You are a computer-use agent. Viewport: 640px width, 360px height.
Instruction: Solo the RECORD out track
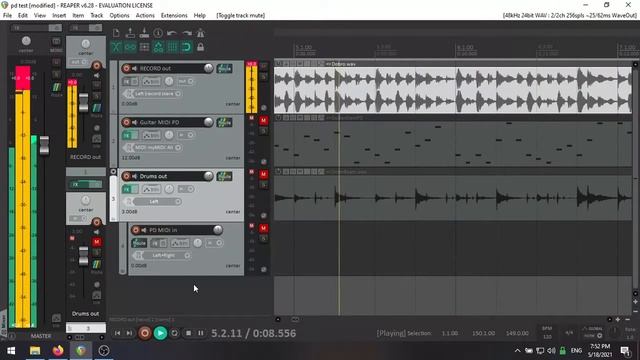(264, 76)
